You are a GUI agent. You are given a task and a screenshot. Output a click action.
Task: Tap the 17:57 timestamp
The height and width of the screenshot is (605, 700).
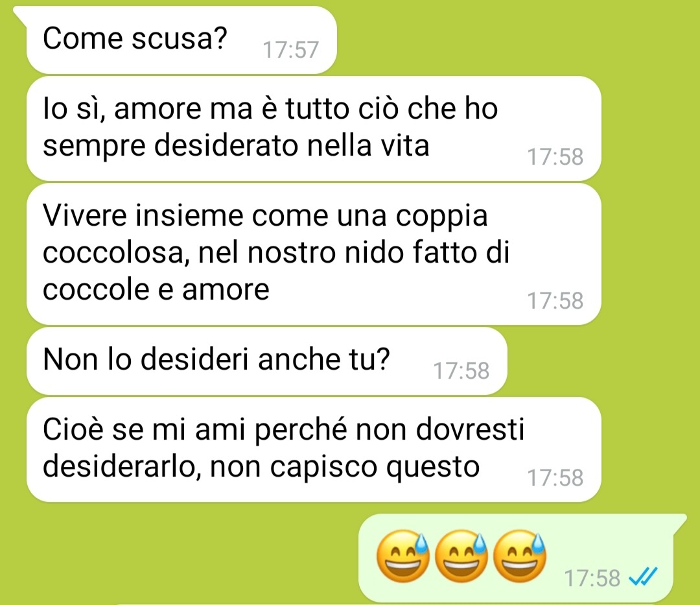290,49
